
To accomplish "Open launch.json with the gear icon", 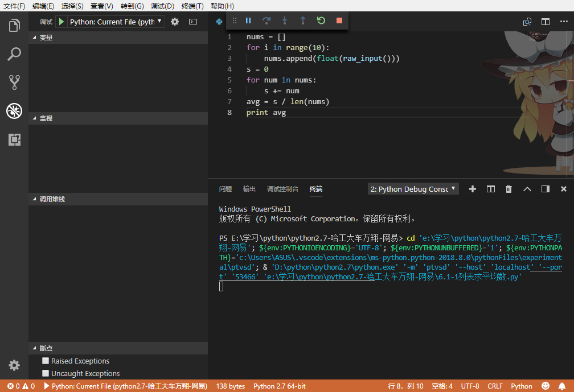I will pos(175,22).
